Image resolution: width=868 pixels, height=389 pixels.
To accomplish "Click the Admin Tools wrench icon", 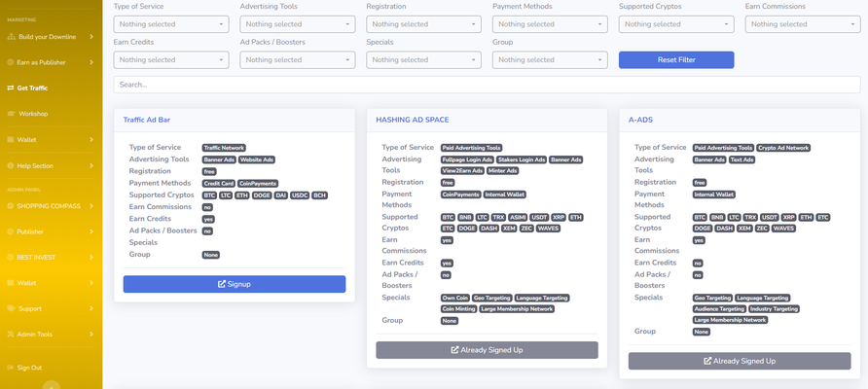I will tap(11, 335).
